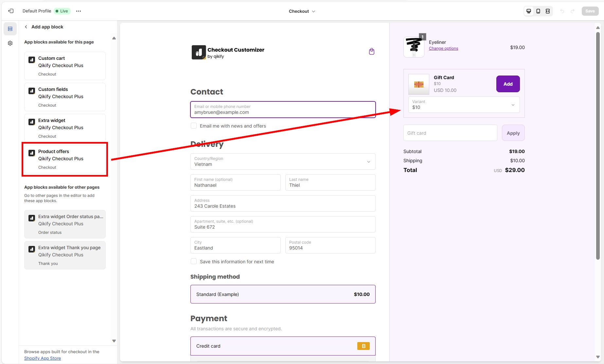Add the Custom fields app block
The width and height of the screenshot is (604, 364).
(x=65, y=97)
